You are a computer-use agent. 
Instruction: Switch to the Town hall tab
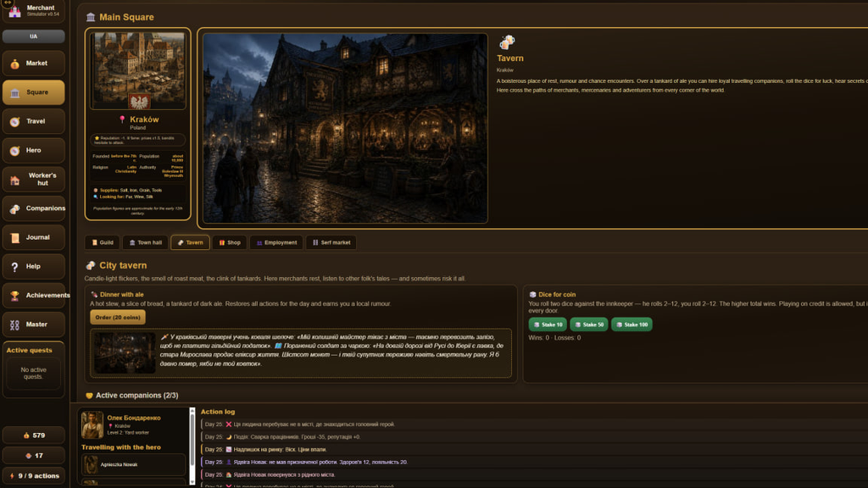145,242
